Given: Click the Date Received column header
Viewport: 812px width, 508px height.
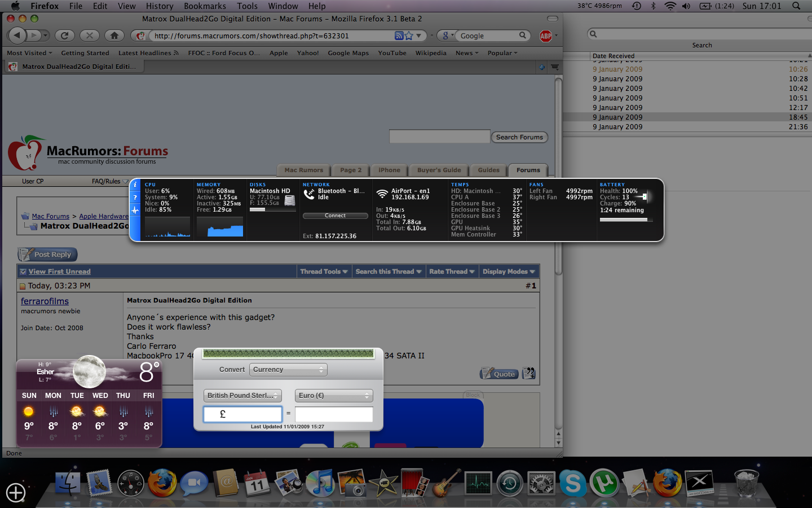Looking at the screenshot, I should click(x=699, y=56).
